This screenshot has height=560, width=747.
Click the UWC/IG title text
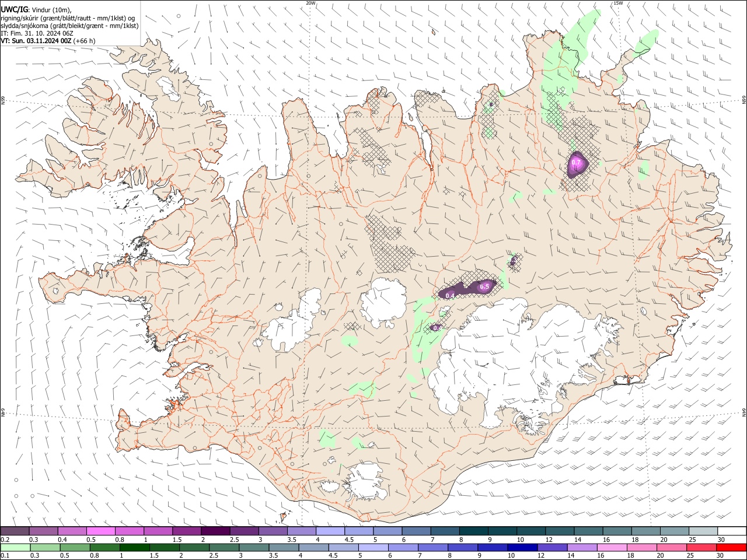click(15, 9)
